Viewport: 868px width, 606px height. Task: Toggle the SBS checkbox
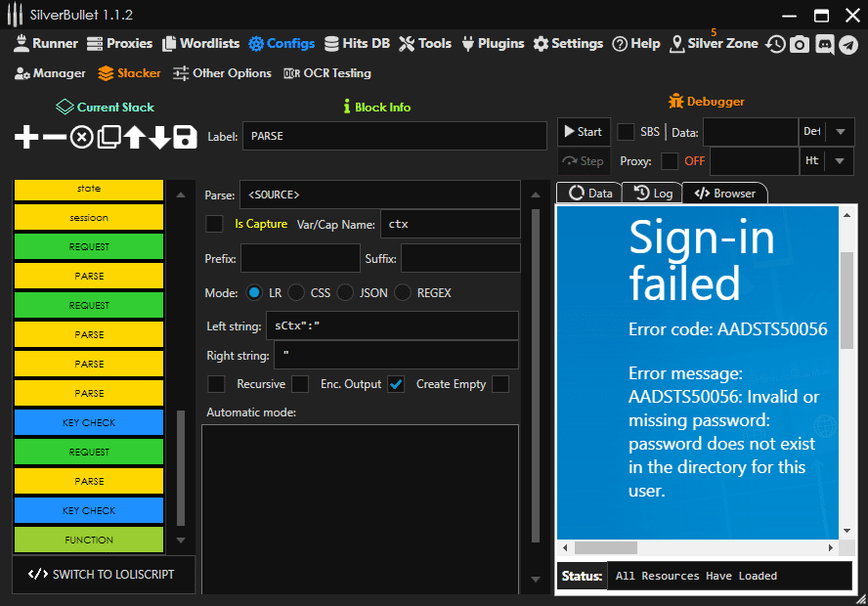[x=626, y=132]
